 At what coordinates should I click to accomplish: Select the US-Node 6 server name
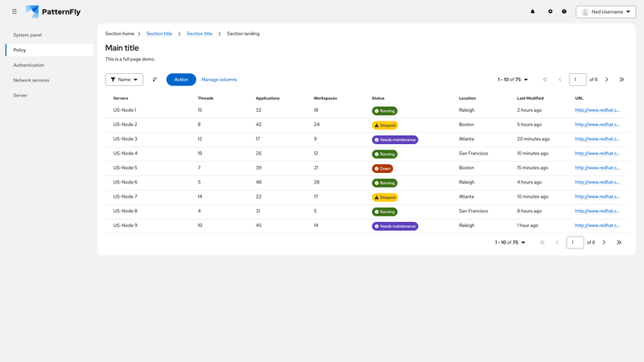pyautogui.click(x=126, y=183)
